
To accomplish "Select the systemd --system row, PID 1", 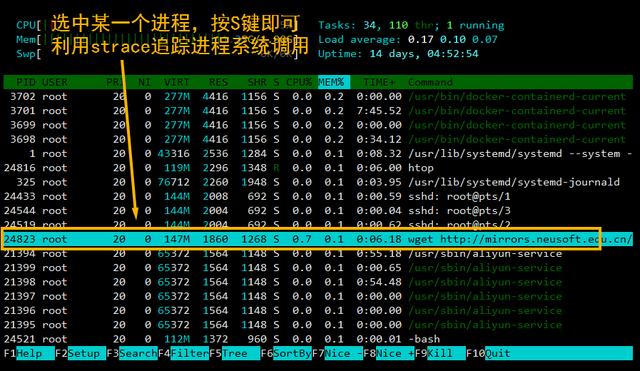I will point(318,154).
